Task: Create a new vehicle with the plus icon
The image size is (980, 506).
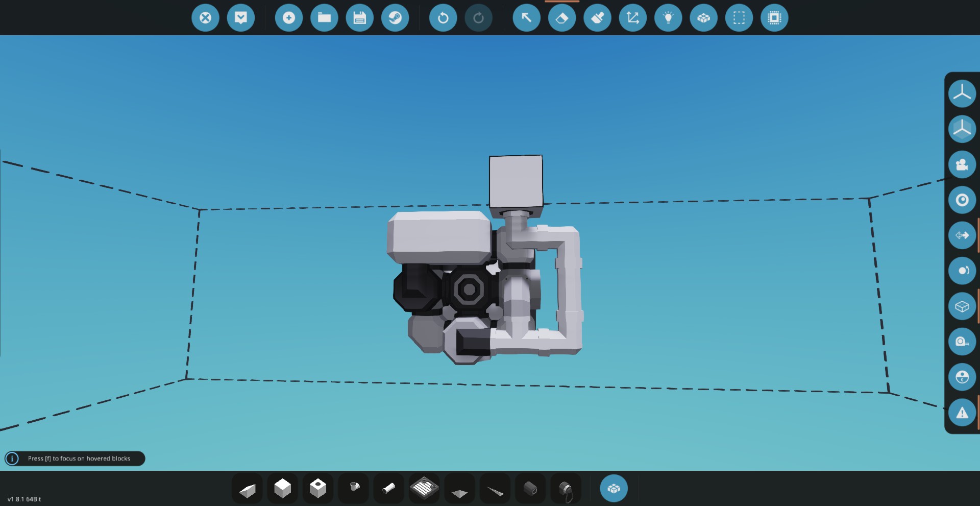Action: click(289, 18)
